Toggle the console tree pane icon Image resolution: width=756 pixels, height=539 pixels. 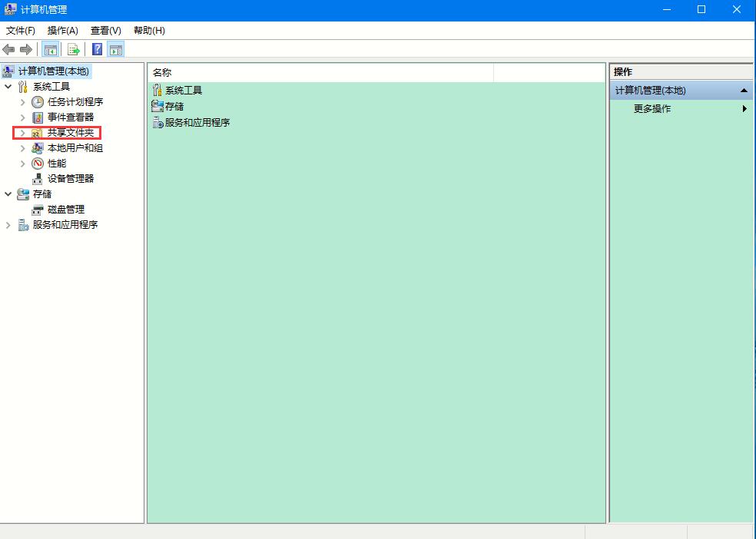(x=49, y=49)
